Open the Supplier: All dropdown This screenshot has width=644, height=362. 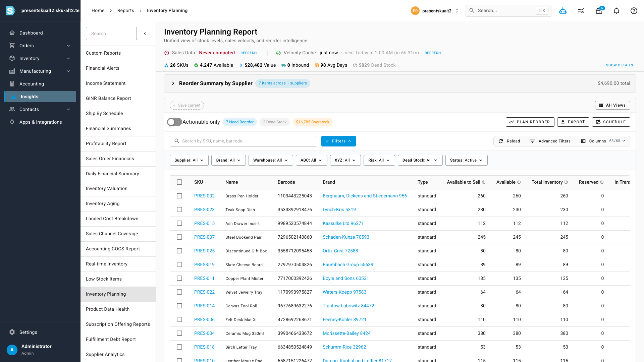click(189, 160)
